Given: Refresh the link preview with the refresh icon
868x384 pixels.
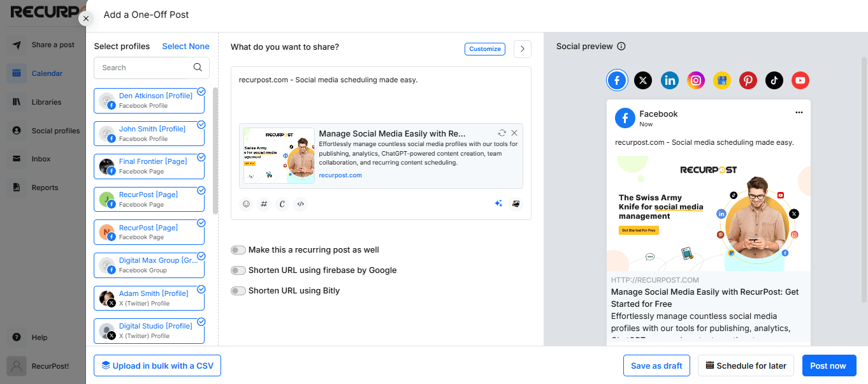Looking at the screenshot, I should (502, 133).
